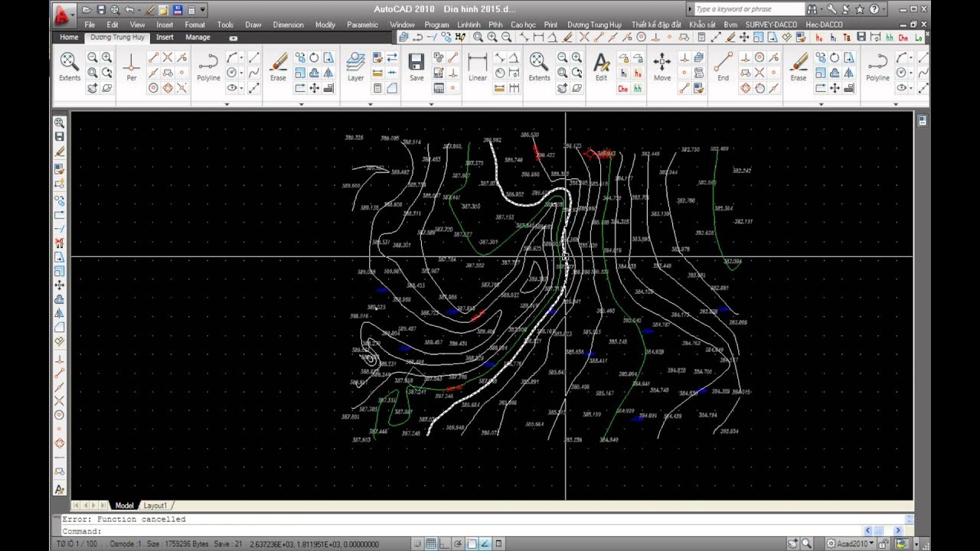Click the keyword search input field
The image size is (980, 551).
pyautogui.click(x=750, y=9)
